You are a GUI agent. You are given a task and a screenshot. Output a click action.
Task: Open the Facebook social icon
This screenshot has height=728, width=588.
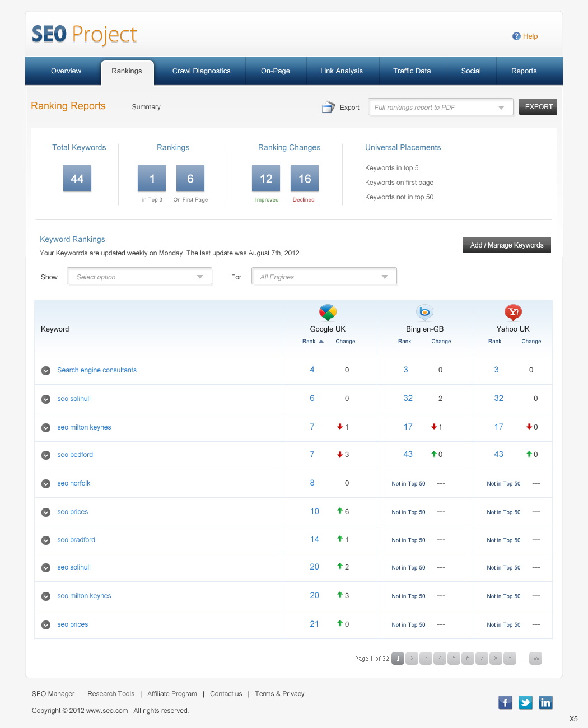[505, 702]
